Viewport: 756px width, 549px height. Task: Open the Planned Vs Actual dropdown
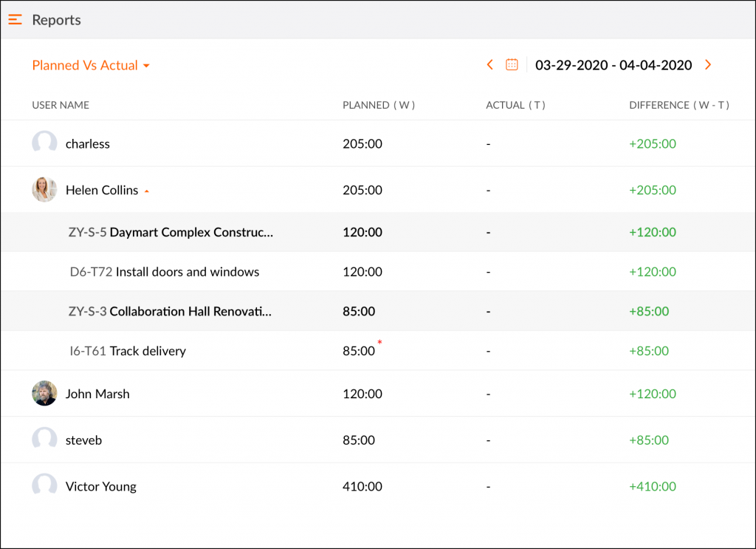pos(91,65)
